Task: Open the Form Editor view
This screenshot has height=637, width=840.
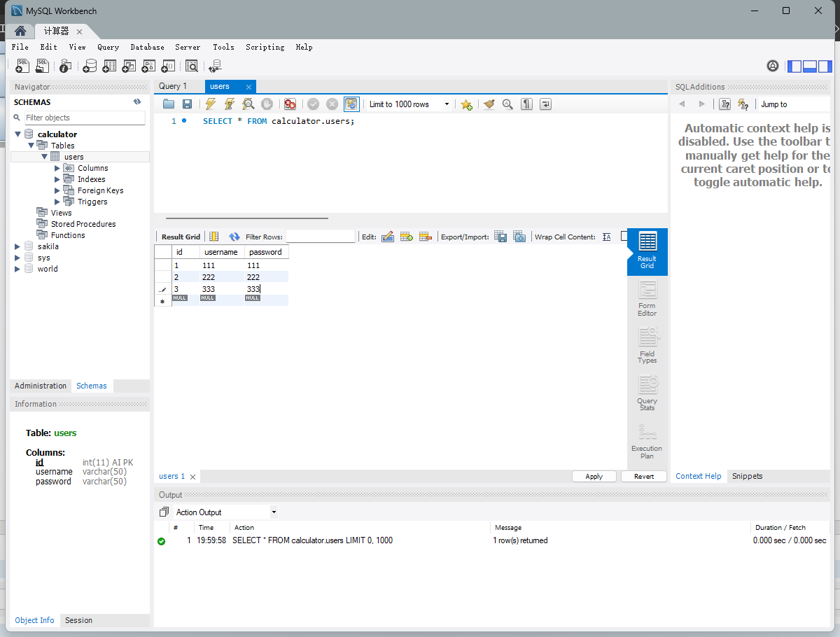Action: pos(647,298)
